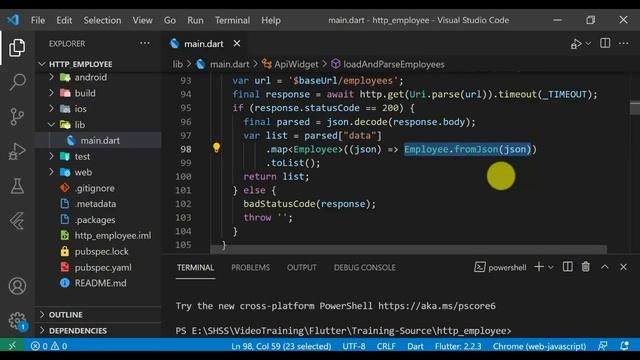Image resolution: width=640 pixels, height=360 pixels.
Task: Open the launch profile dropdown beside plus
Action: pyautogui.click(x=551, y=267)
